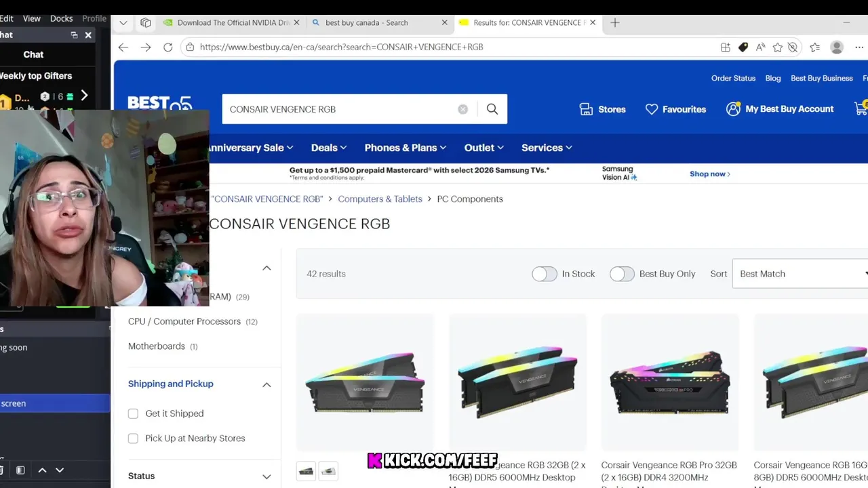Viewport: 868px width, 488px height.
Task: Check Pick Up at Nearby Stores checkbox
Action: pyautogui.click(x=133, y=439)
